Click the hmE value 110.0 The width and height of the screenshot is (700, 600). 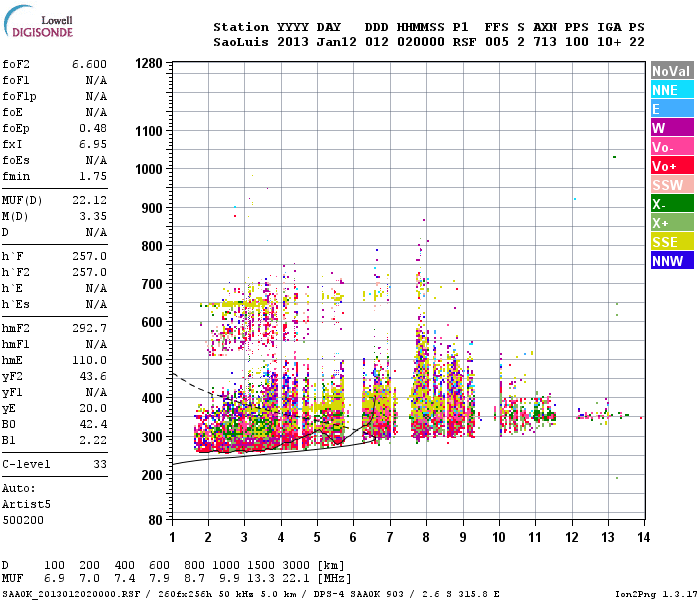[x=89, y=360]
